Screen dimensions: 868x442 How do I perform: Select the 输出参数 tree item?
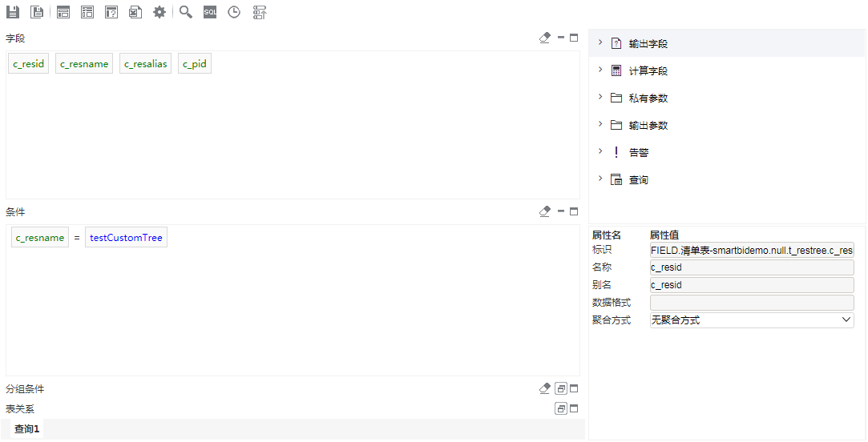click(x=648, y=125)
